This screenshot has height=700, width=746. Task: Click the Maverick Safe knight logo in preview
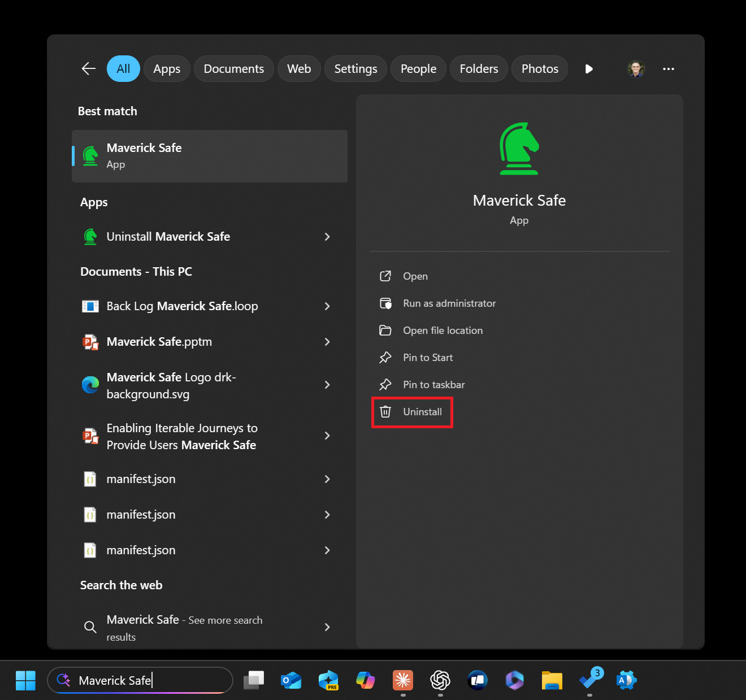point(519,149)
